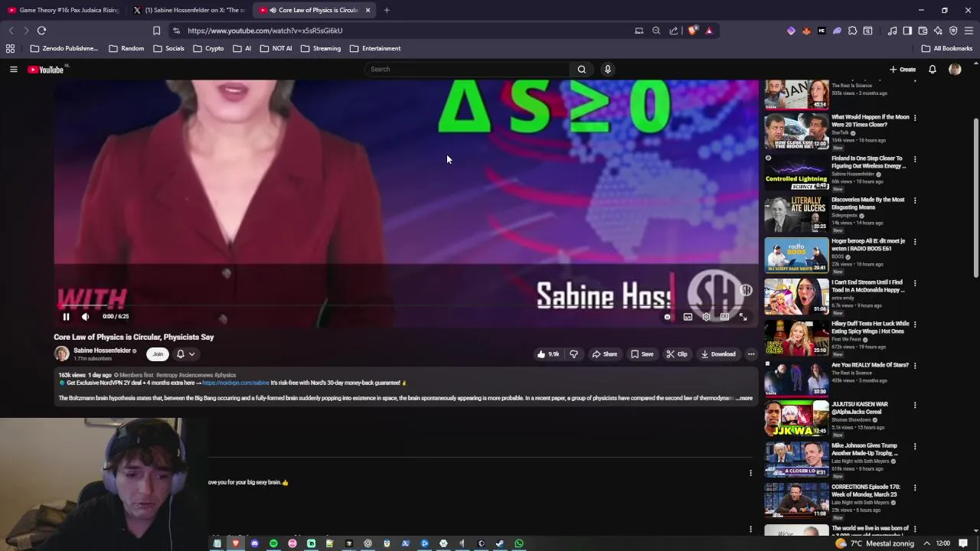Open Brave Shields lion icon
The width and height of the screenshot is (980, 551).
click(x=693, y=31)
